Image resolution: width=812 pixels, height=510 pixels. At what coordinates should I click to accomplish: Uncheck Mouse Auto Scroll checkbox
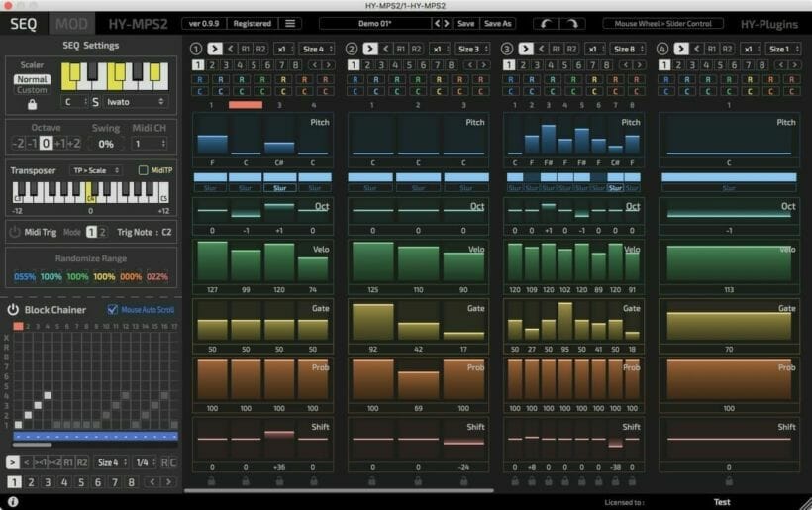tap(112, 309)
